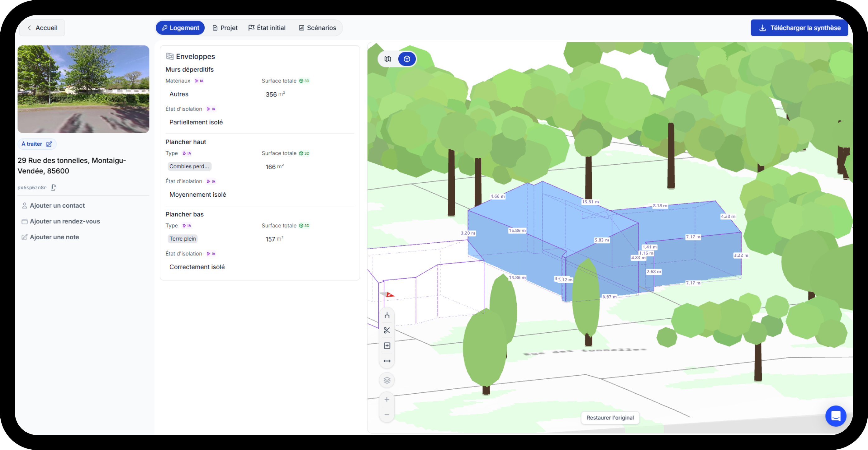The width and height of the screenshot is (868, 450).
Task: Switch to the Projet tab
Action: [x=225, y=28]
